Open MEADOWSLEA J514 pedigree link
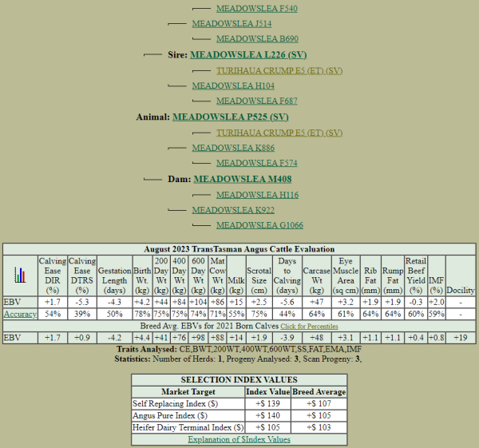479x448 pixels. click(x=232, y=23)
